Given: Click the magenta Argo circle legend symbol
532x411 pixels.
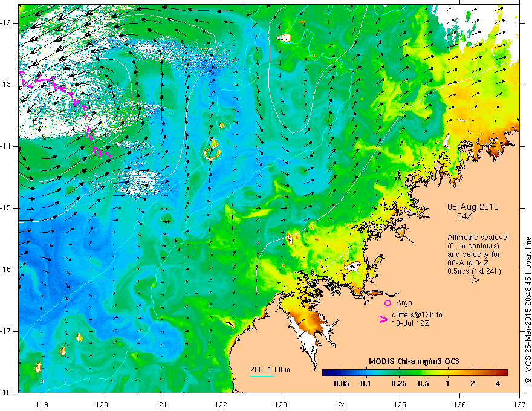Looking at the screenshot, I should tap(388, 303).
